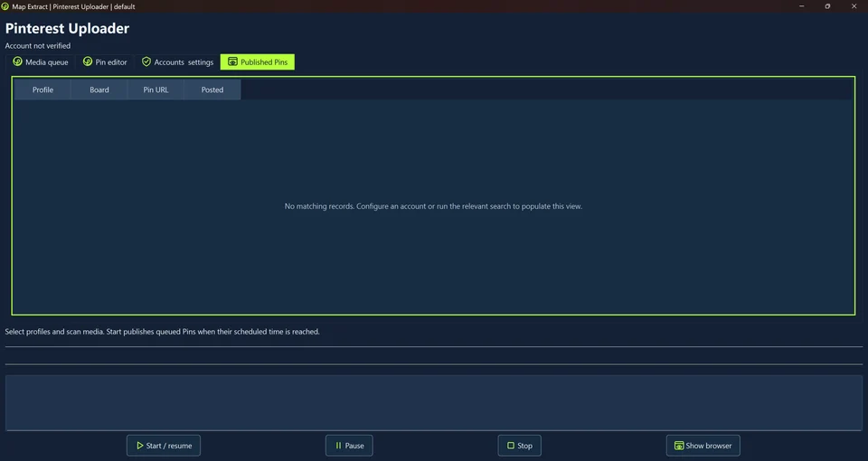The height and width of the screenshot is (461, 868).
Task: Open the Accounts settings tab
Action: pos(178,62)
